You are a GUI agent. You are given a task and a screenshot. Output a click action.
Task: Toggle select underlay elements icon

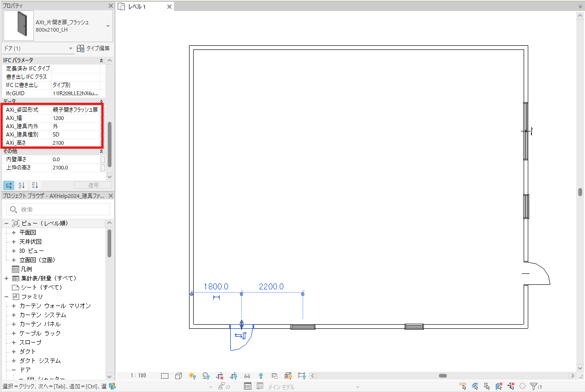click(475, 387)
